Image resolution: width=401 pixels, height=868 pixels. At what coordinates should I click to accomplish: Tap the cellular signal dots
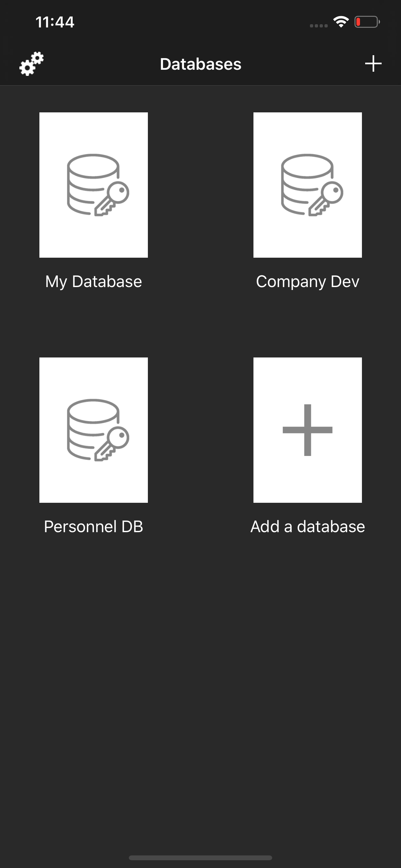coord(318,26)
